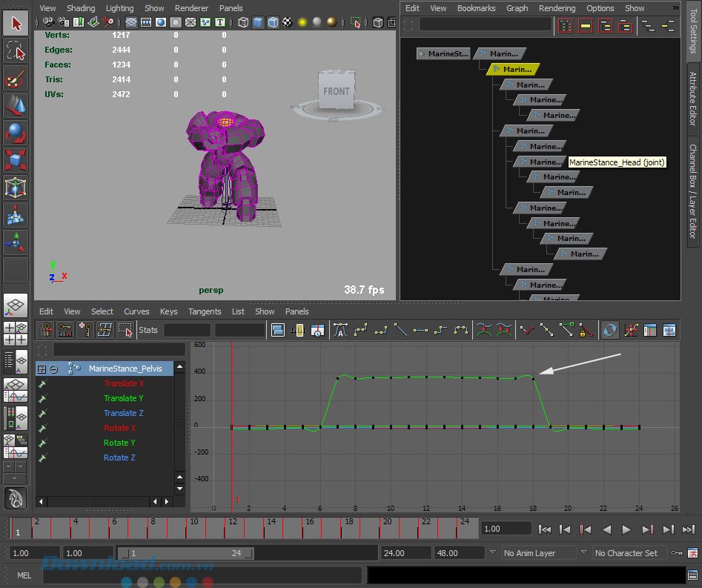The width and height of the screenshot is (702, 588).
Task: Click the Auto tangents icon
Action: click(341, 330)
